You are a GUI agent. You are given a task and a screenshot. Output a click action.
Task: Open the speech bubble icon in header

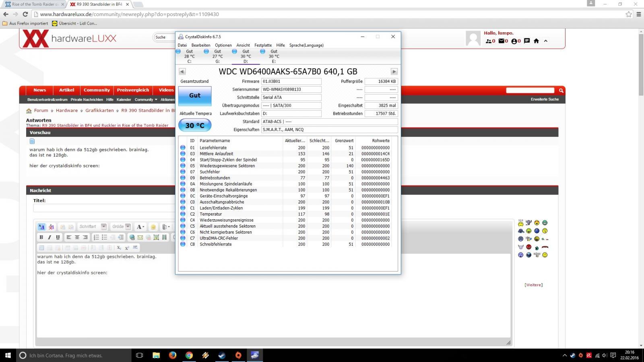pyautogui.click(x=527, y=41)
